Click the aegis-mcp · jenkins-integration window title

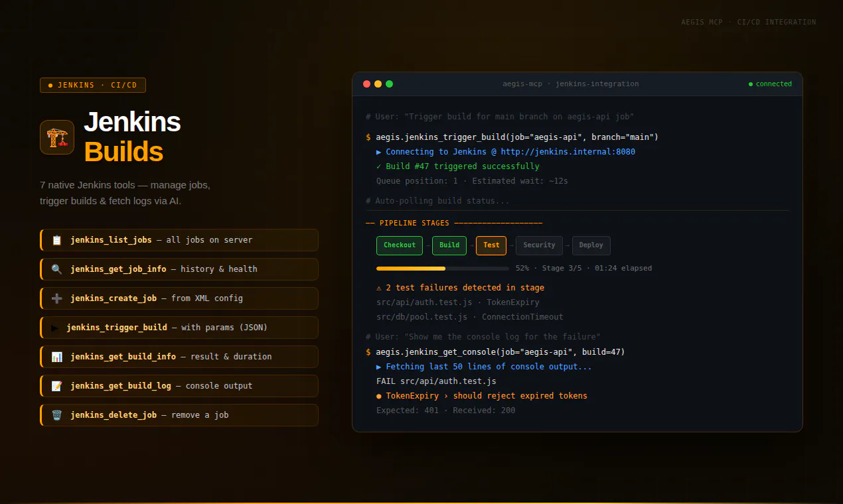tap(571, 84)
